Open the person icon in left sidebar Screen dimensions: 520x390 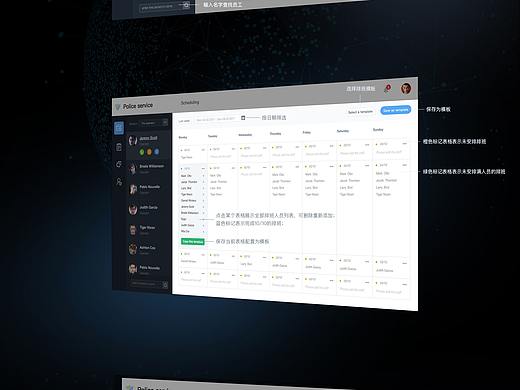(x=119, y=182)
